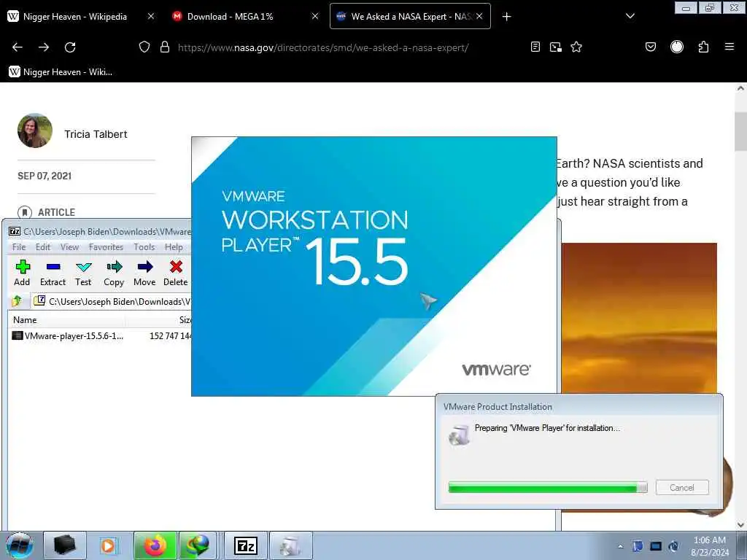
Task: Click the Firefox account circle icon
Action: tap(677, 47)
